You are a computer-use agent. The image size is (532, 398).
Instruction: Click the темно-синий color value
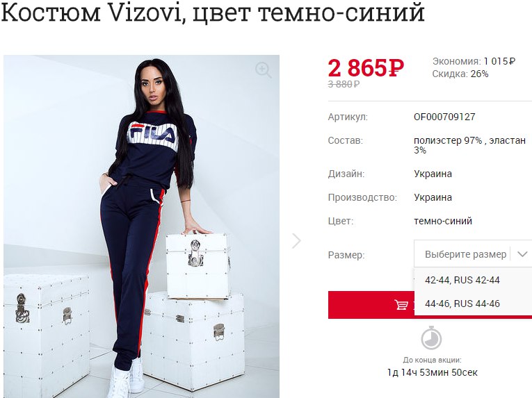pos(443,221)
